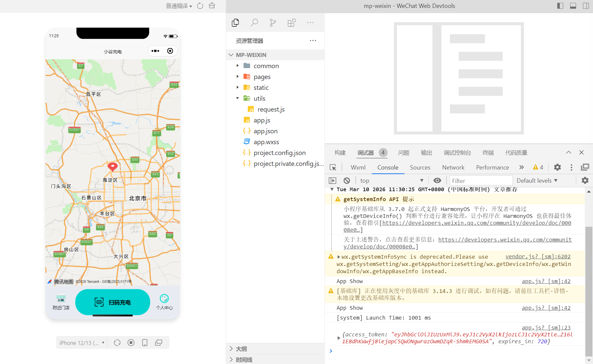Open the extensions blocks icon
593x364 pixels.
pos(292,23)
